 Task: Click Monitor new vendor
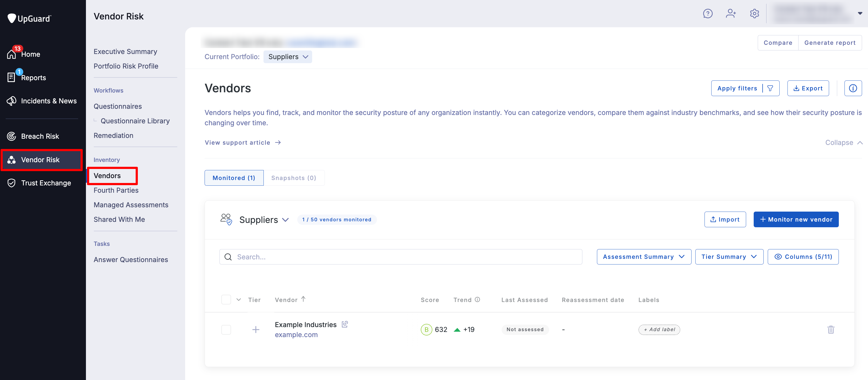coord(796,219)
